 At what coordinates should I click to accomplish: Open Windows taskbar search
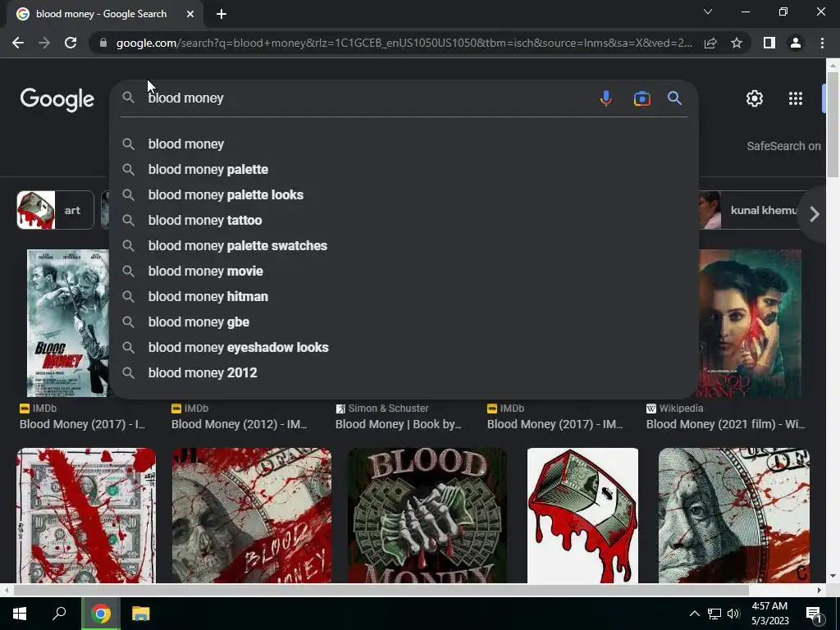[59, 614]
